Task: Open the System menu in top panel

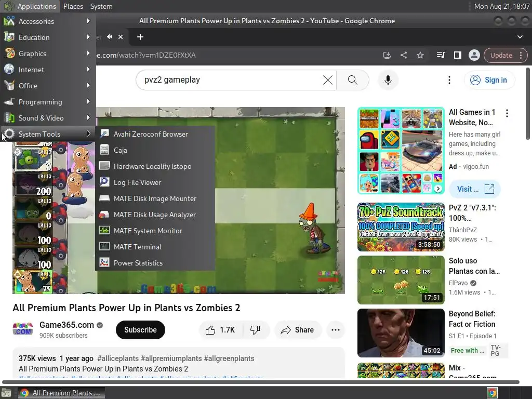Action: pyautogui.click(x=101, y=6)
